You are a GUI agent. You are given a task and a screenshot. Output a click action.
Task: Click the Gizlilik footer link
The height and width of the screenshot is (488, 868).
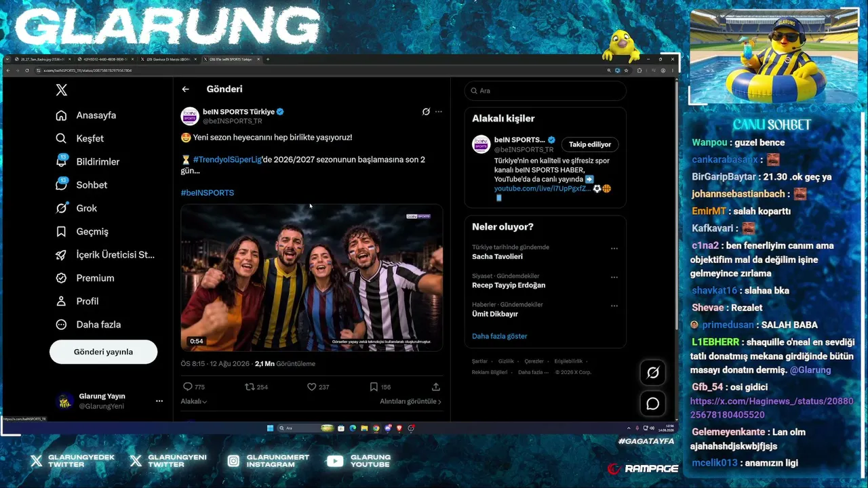[506, 361]
